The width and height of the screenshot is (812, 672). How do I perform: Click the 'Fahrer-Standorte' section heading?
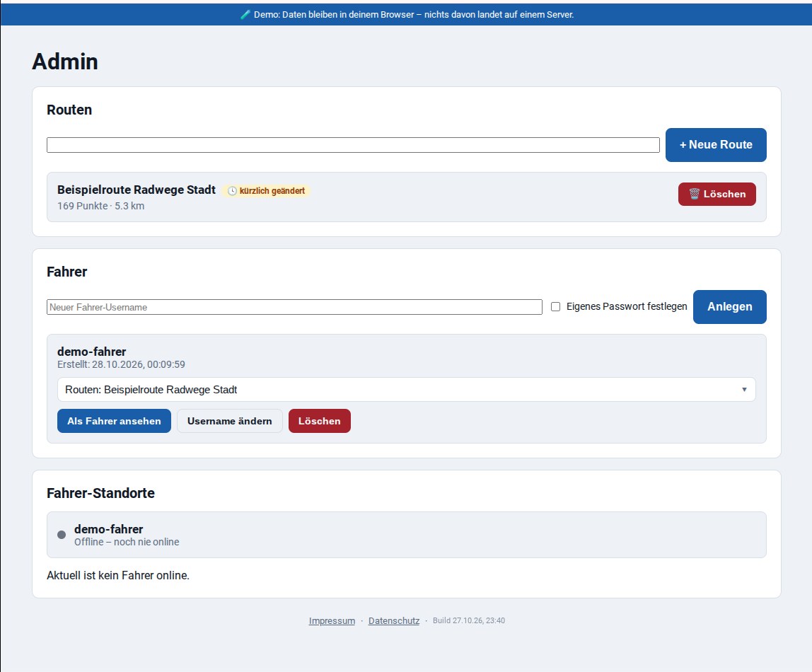100,493
